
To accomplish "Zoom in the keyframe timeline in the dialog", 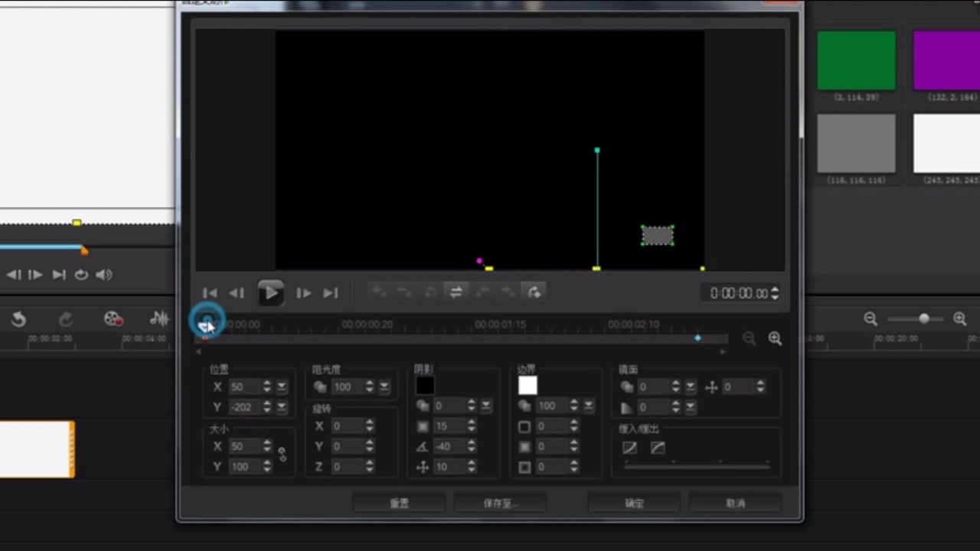I will pos(775,338).
